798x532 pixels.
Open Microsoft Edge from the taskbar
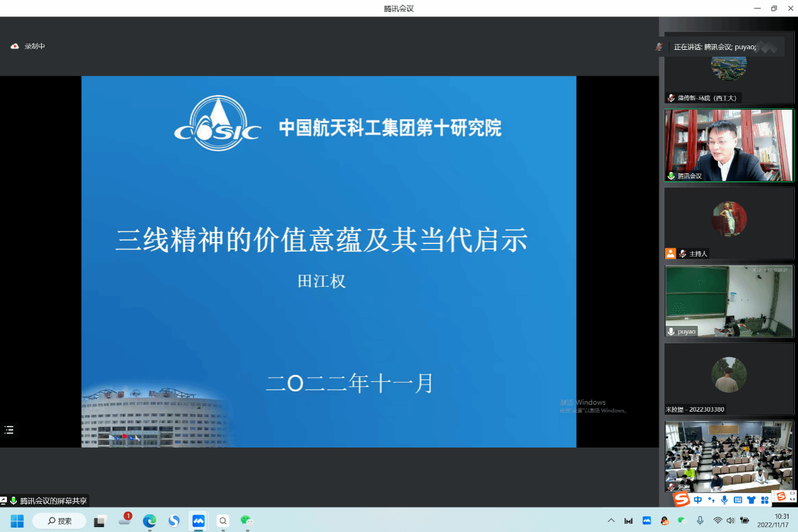[x=149, y=521]
